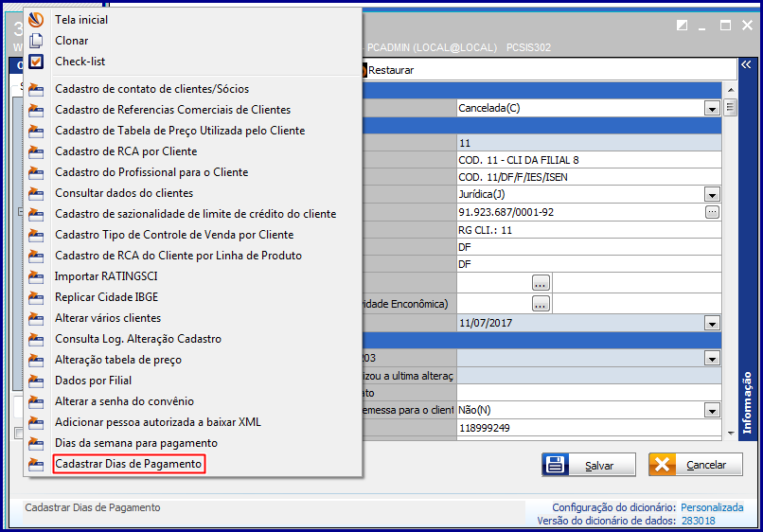
Task: Click the 118999249 field
Action: 589,428
